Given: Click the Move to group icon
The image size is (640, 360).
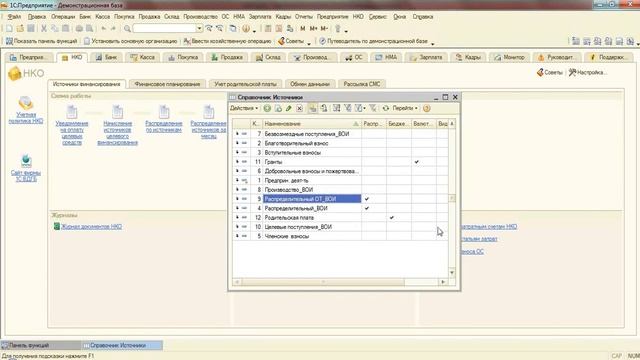Looking at the screenshot, I should click(x=324, y=108).
